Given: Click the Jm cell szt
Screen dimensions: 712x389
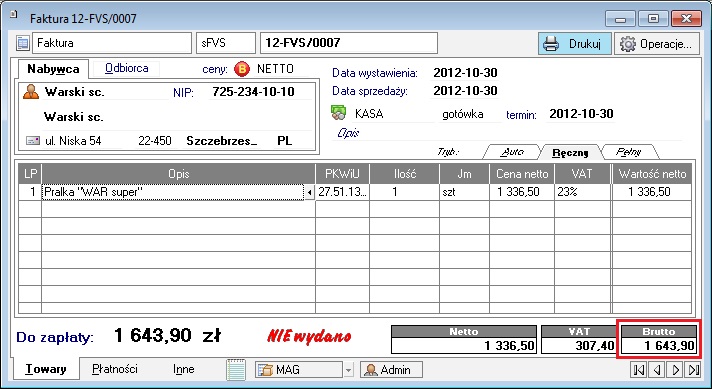Looking at the screenshot, I should [464, 192].
